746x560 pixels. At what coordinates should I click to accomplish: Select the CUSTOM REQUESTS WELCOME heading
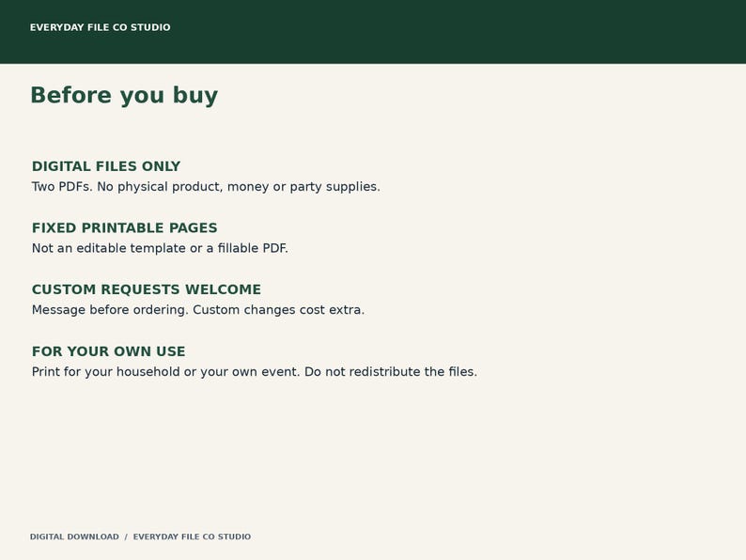point(147,289)
